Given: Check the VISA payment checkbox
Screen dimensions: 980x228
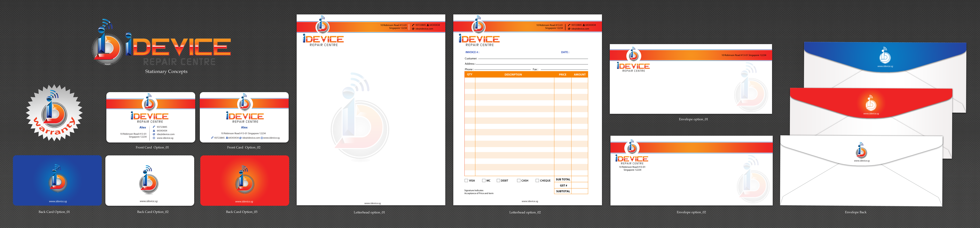Looking at the screenshot, I should coord(466,180).
